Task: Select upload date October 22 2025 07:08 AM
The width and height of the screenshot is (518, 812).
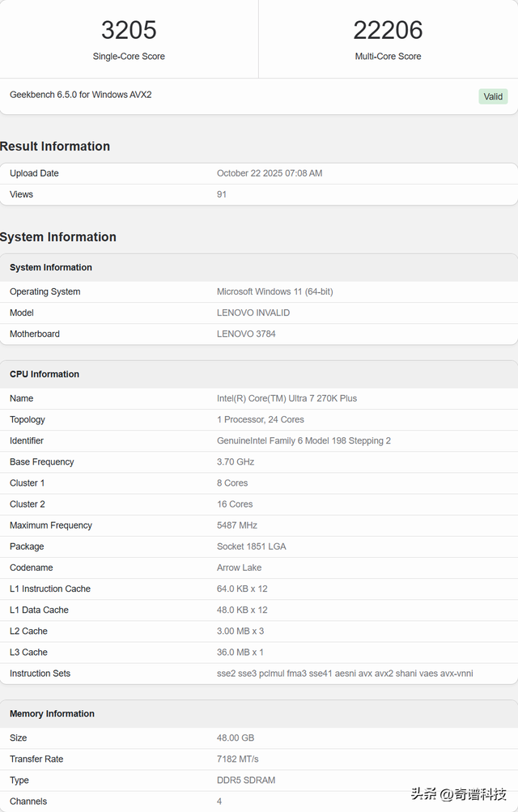Action: (x=270, y=173)
